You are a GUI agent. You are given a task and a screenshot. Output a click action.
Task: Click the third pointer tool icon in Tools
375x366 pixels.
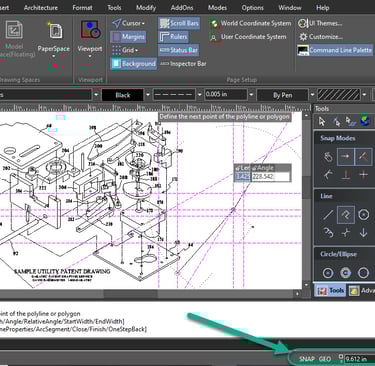(350, 122)
